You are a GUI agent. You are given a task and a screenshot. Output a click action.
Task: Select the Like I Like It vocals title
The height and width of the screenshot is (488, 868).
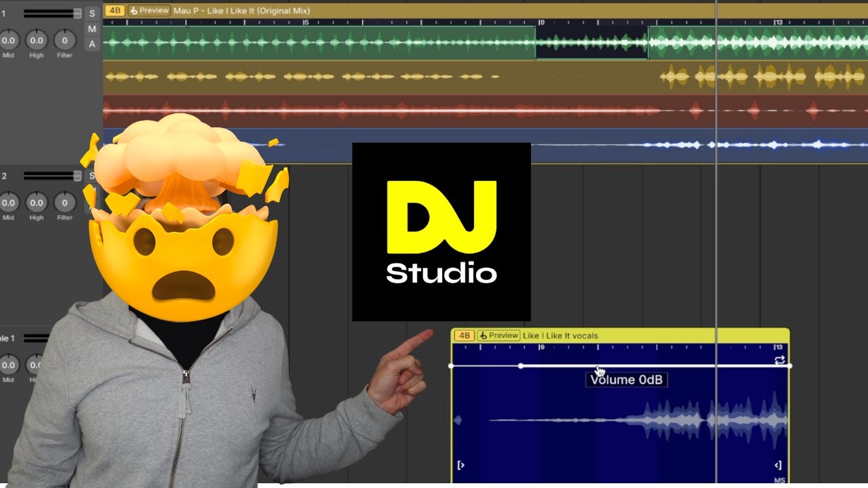point(560,335)
